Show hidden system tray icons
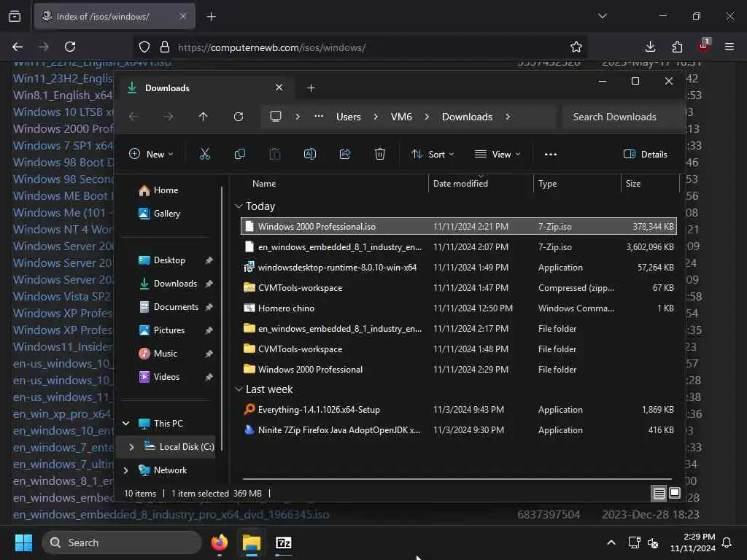The image size is (747, 560). point(611,542)
